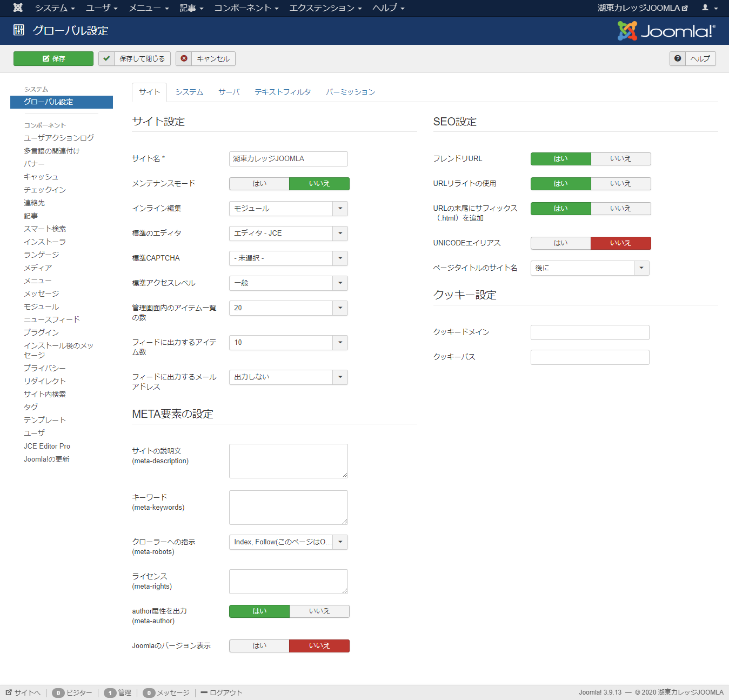729x700 pixels.
Task: Enable メンテナンスモード by clicking はい
Action: (259, 184)
